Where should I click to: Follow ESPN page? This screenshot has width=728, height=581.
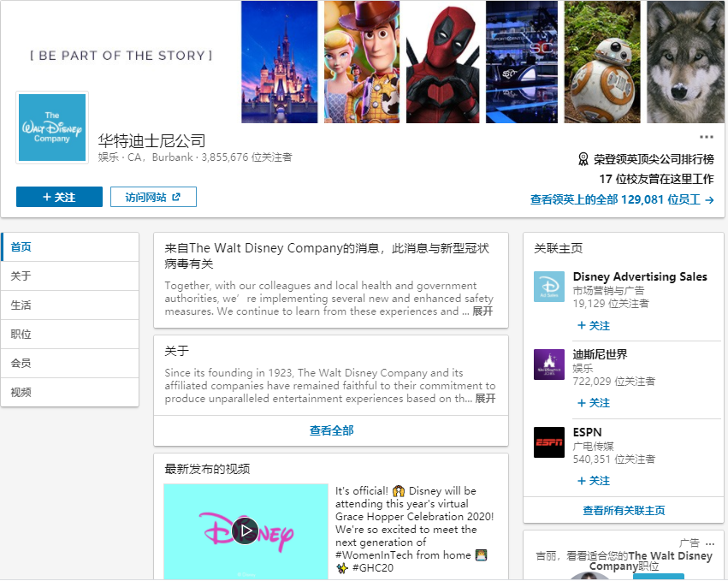(x=594, y=481)
